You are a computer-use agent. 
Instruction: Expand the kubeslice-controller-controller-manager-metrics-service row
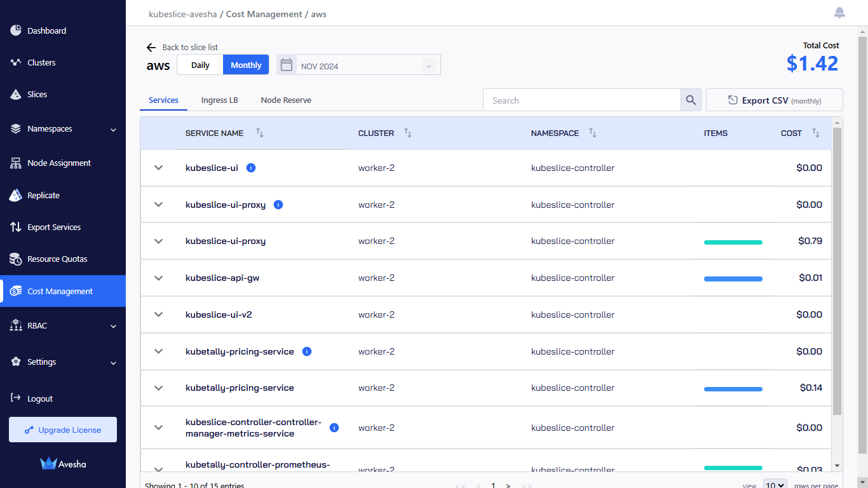coord(159,428)
